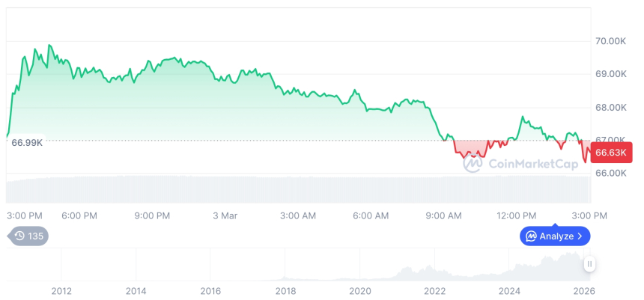Viewport: 644px width, 300px height.
Task: Grab the range navigator handle at right edge
Action: coord(590,264)
